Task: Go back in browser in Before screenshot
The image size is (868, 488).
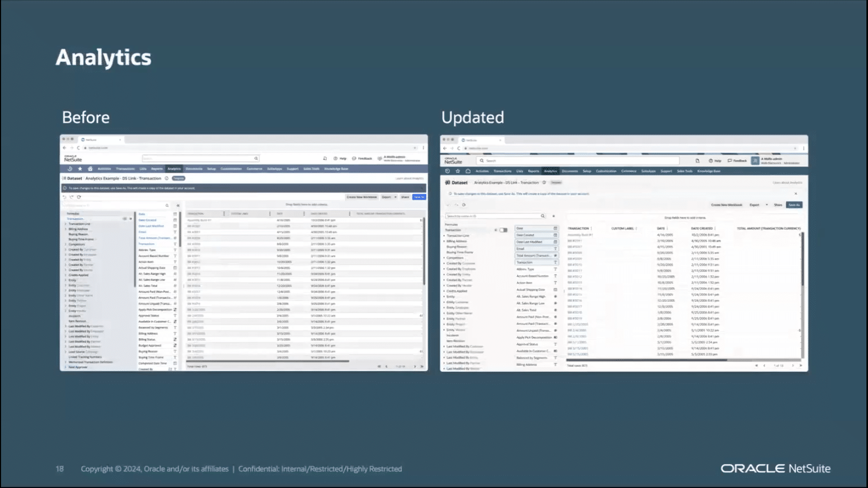Action: point(65,148)
